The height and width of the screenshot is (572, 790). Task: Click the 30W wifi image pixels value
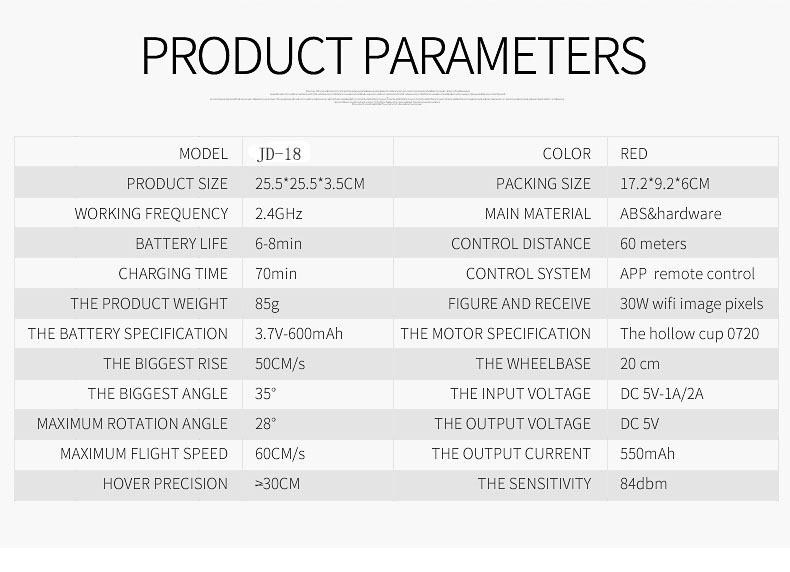(691, 304)
